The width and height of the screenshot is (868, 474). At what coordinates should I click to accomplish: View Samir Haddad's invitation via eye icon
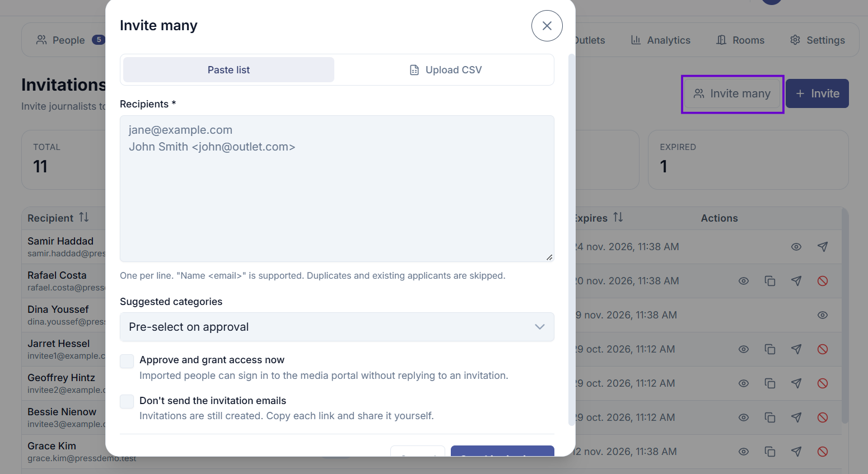pyautogui.click(x=796, y=247)
